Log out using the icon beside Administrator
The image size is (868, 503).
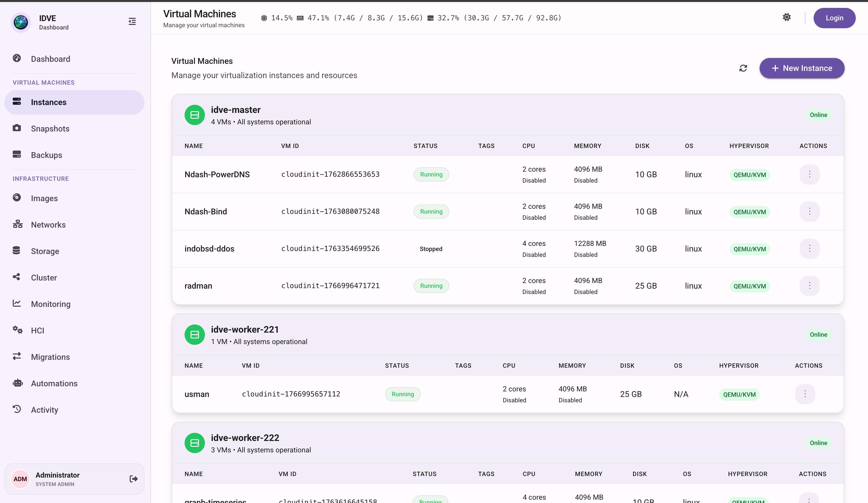(133, 479)
